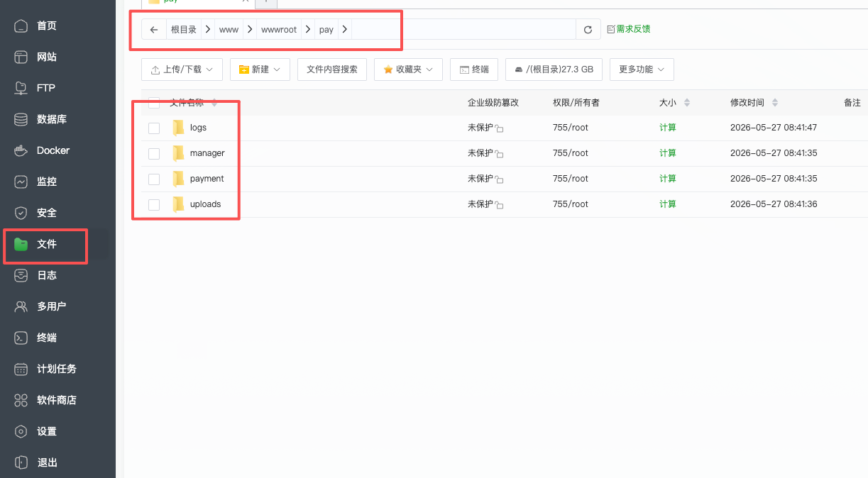This screenshot has width=868, height=478.
Task: Sort by 修改时间 modified time arrows
Action: pos(775,103)
